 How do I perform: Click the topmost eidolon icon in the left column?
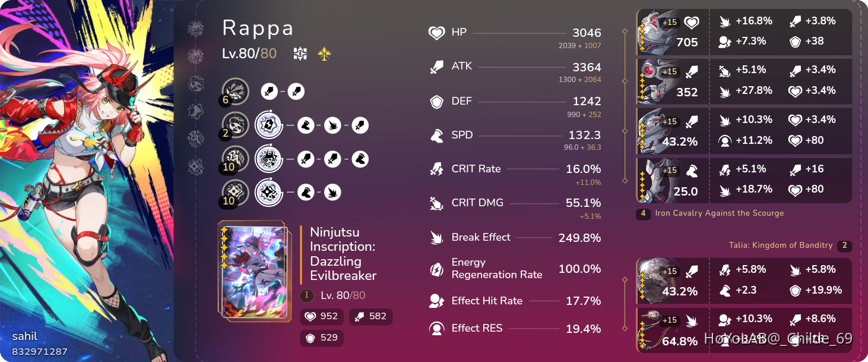point(195,28)
